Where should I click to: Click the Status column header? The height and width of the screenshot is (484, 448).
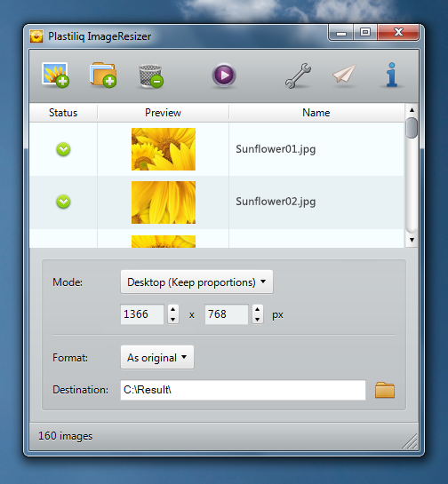click(63, 113)
